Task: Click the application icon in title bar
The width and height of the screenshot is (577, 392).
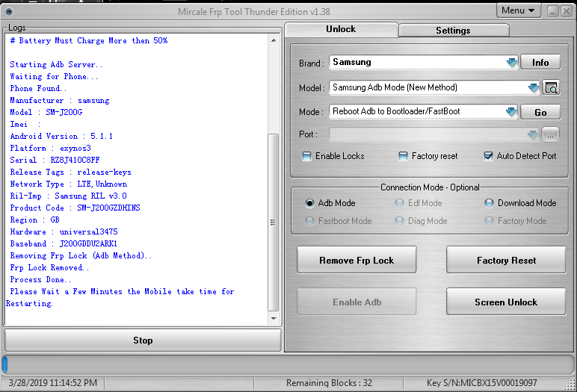Action: point(9,12)
